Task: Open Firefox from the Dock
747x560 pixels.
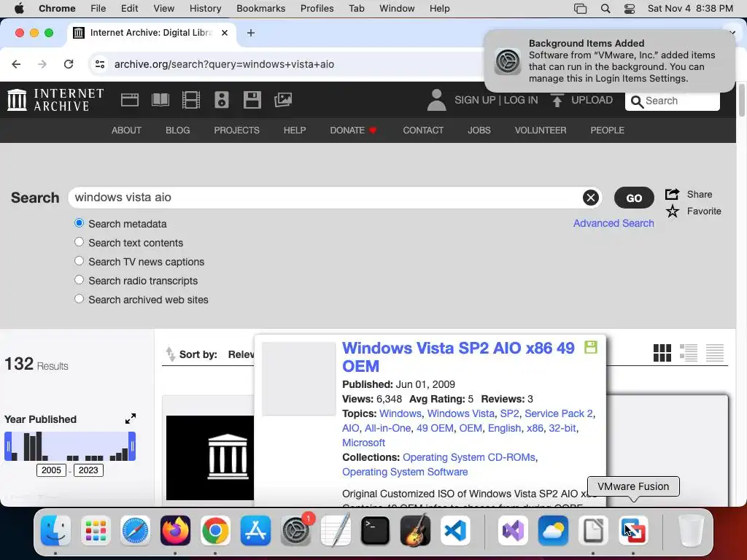Action: point(175,531)
